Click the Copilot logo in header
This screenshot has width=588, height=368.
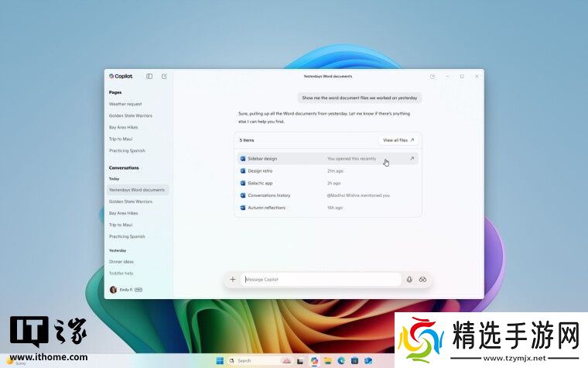(121, 76)
